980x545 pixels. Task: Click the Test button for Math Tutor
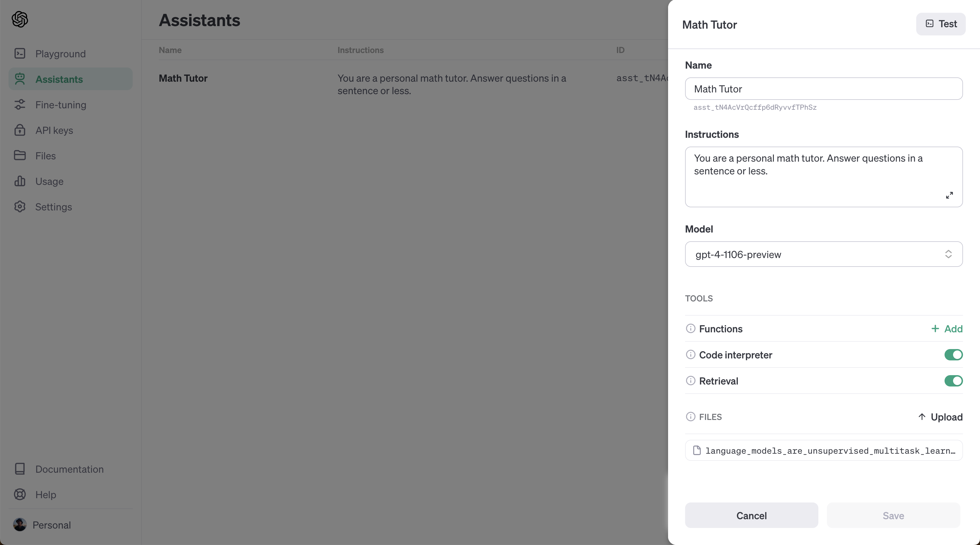940,24
